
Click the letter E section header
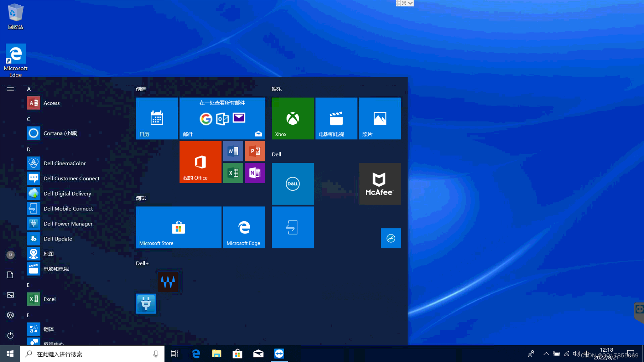pyautogui.click(x=28, y=285)
